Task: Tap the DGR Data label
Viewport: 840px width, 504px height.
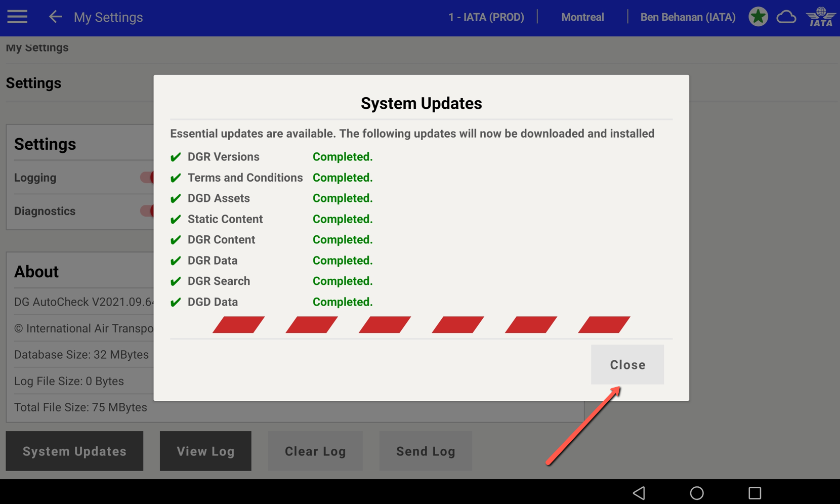Action: click(213, 261)
